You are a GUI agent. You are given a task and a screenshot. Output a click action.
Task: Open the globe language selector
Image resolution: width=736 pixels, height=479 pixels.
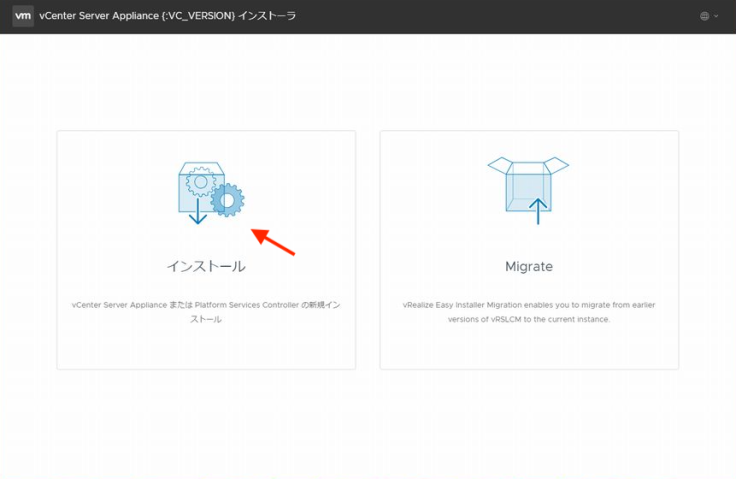(704, 16)
